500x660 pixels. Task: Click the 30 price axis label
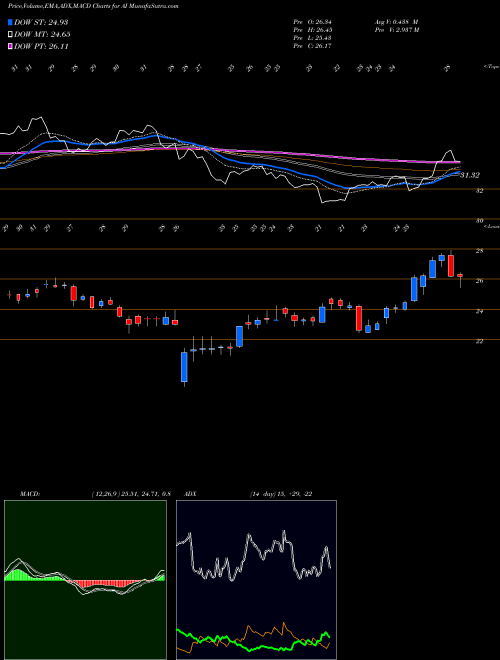coord(479,220)
